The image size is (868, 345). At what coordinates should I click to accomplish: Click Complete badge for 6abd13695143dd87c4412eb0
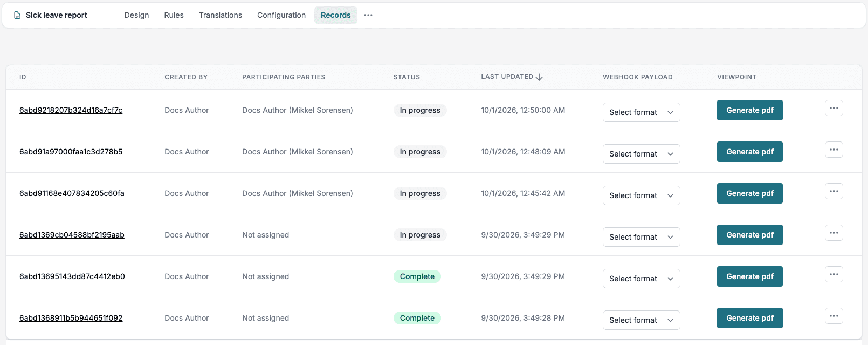(417, 276)
